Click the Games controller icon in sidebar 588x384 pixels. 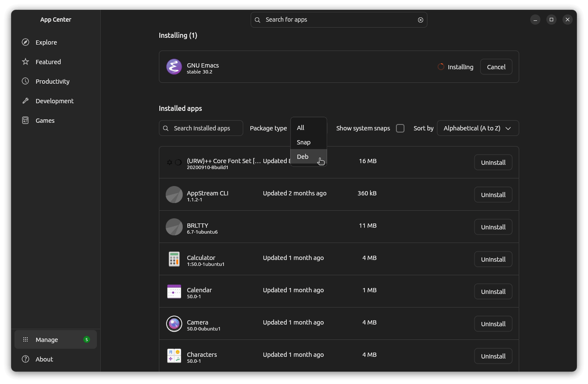click(x=25, y=120)
